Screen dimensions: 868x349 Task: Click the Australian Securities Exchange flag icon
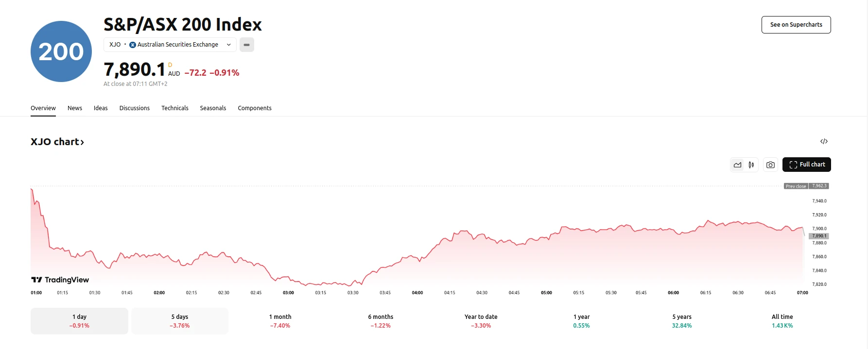133,45
